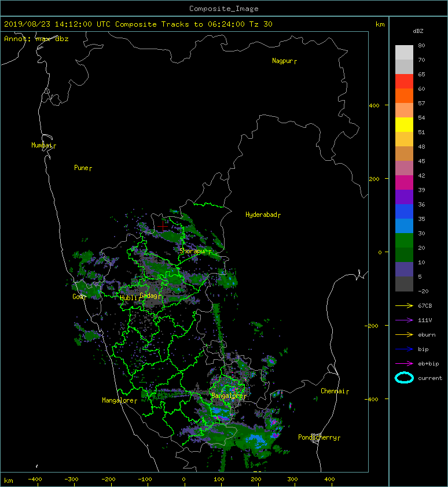
Task: Click the km unit label at bottom-left
Action: (9, 481)
